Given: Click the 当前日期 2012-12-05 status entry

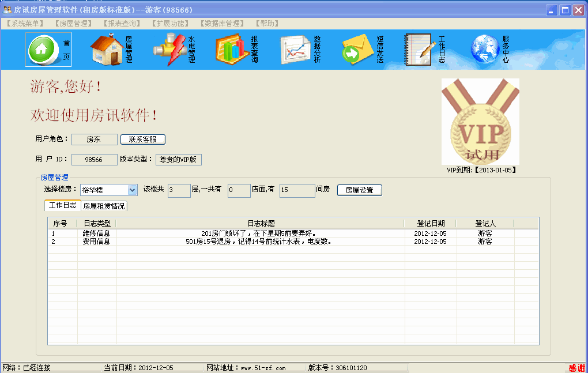Looking at the screenshot, I should [x=139, y=368].
